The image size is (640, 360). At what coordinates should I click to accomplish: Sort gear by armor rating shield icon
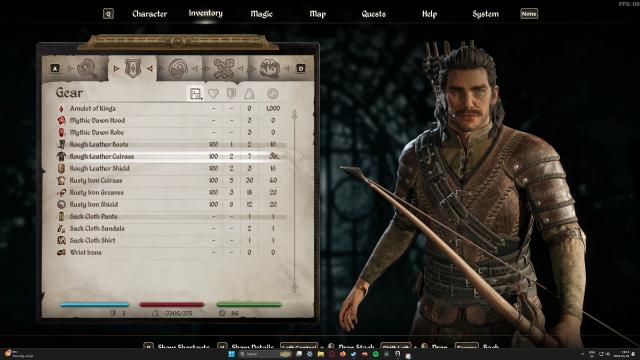pos(231,93)
